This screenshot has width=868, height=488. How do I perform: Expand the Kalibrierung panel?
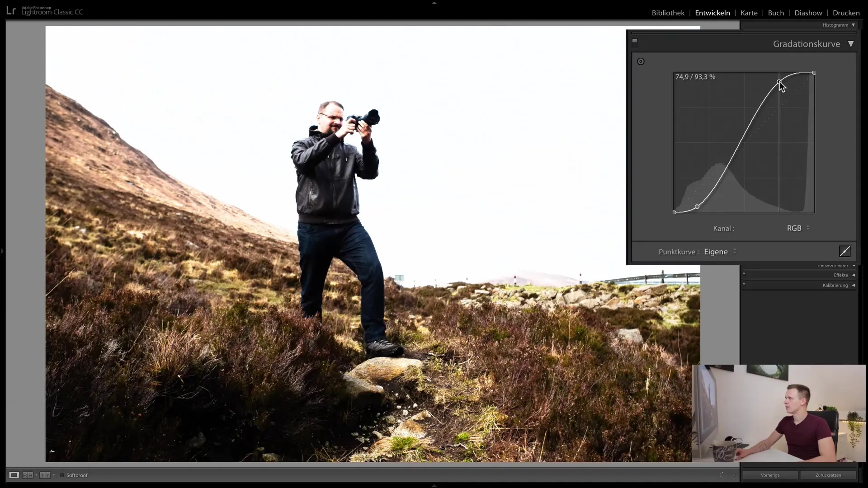click(853, 285)
